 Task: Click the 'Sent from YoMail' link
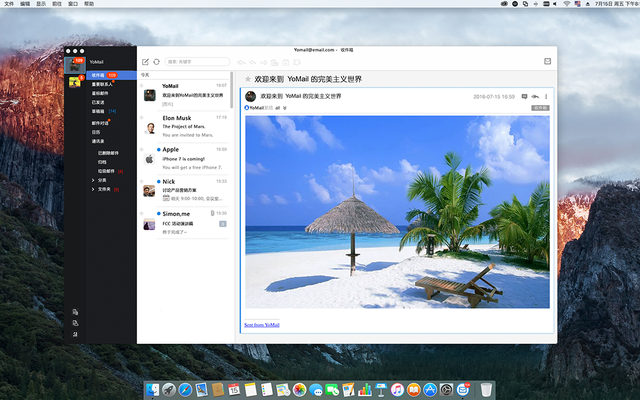tap(261, 325)
